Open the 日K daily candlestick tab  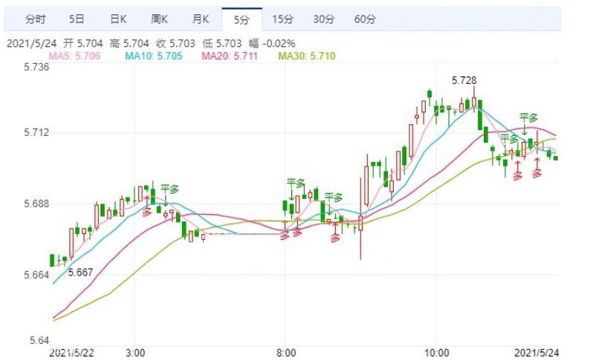tap(117, 19)
